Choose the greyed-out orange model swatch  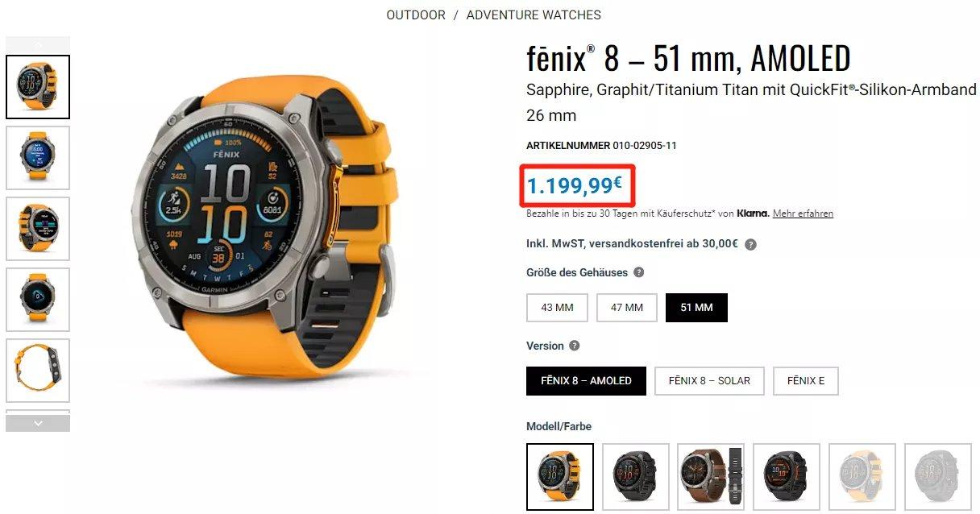[x=862, y=476]
